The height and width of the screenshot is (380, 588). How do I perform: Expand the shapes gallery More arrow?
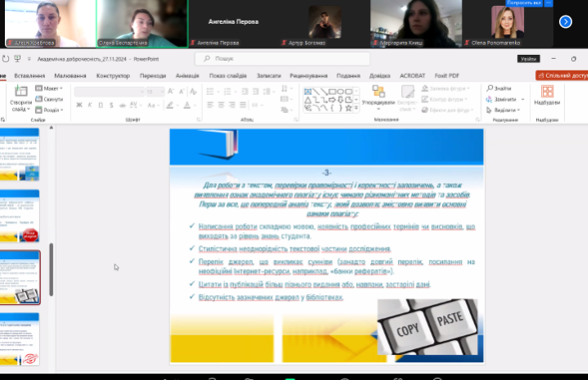point(356,108)
